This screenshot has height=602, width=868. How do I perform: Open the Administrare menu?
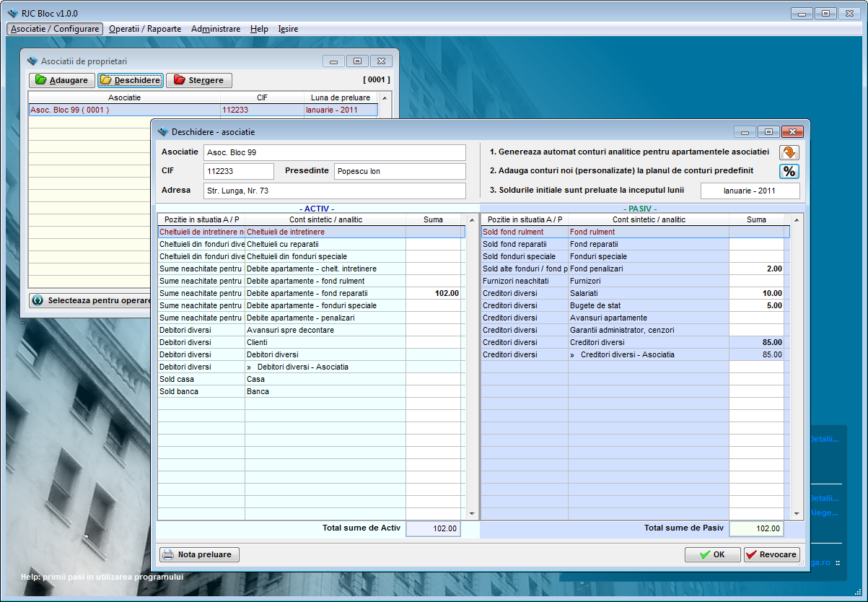click(216, 29)
